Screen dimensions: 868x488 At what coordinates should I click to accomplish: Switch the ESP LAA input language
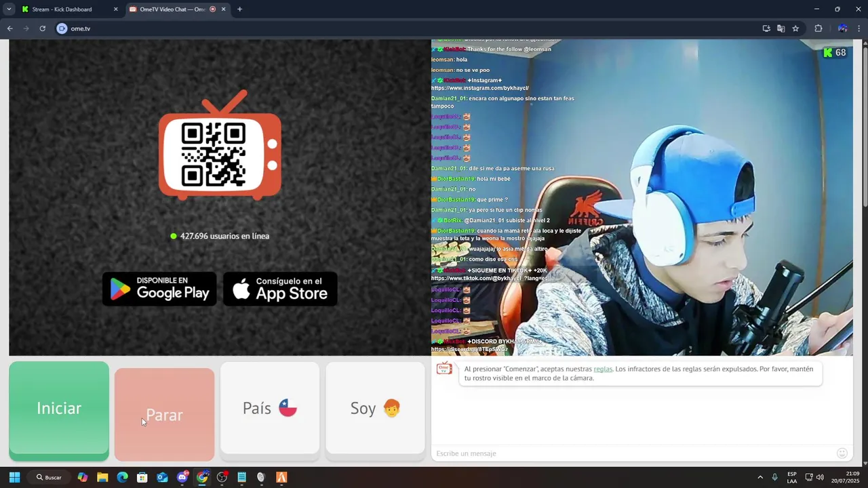792,477
